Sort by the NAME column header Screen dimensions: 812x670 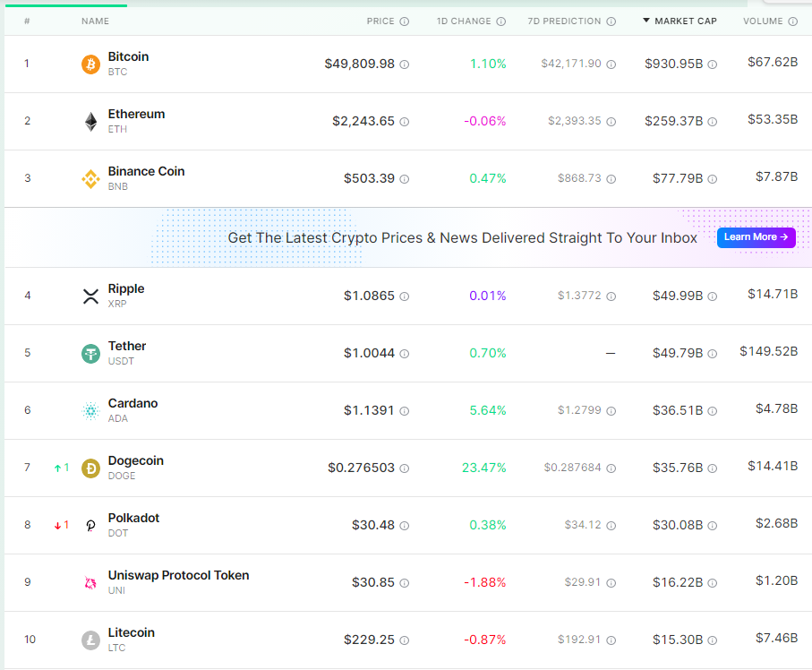pos(95,21)
